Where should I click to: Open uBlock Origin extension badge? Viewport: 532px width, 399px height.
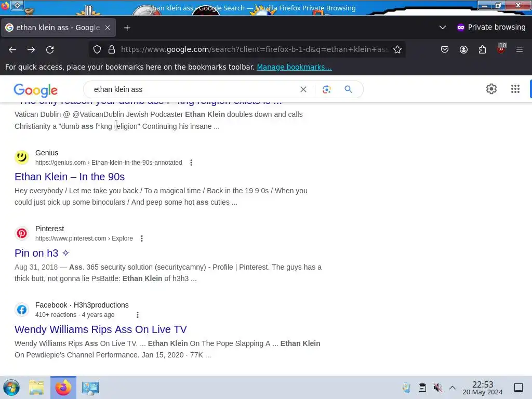(x=501, y=49)
